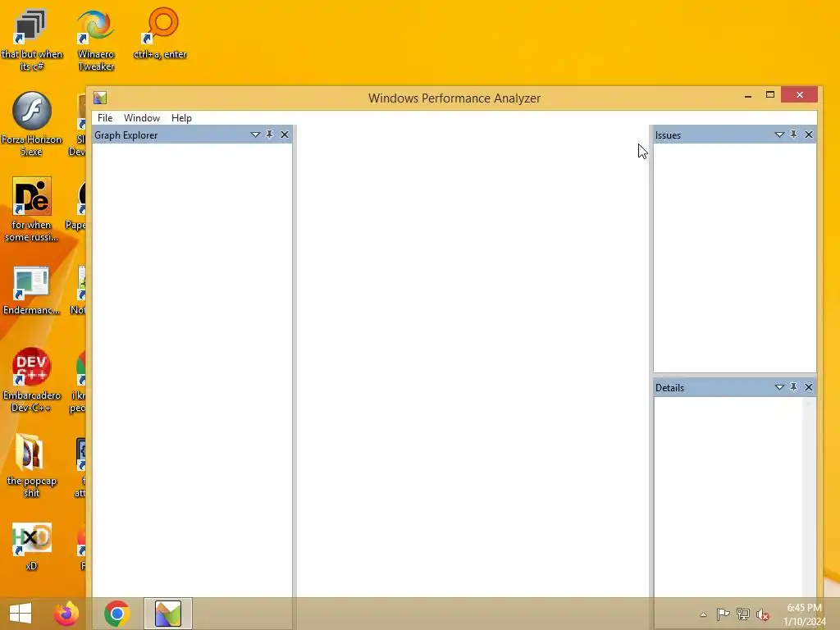Open Graph Explorer panel options dropdown

coord(255,135)
